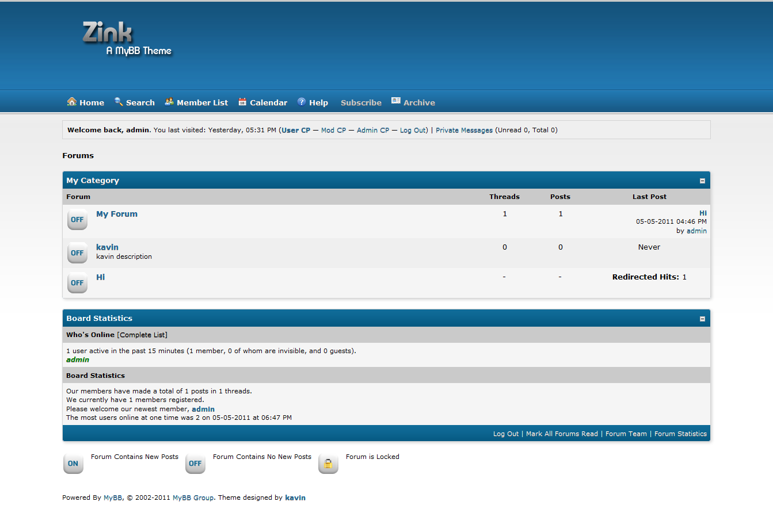This screenshot has width=773, height=532.
Task: Open the Complete List of online users
Action: (142, 335)
